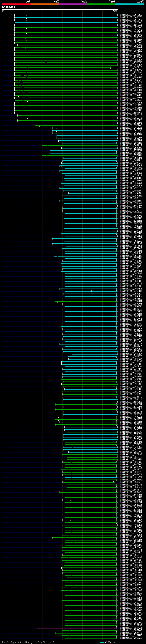Select hit label UniRef100_B7FIX7
146x644 pixels.
tap(131, 105)
